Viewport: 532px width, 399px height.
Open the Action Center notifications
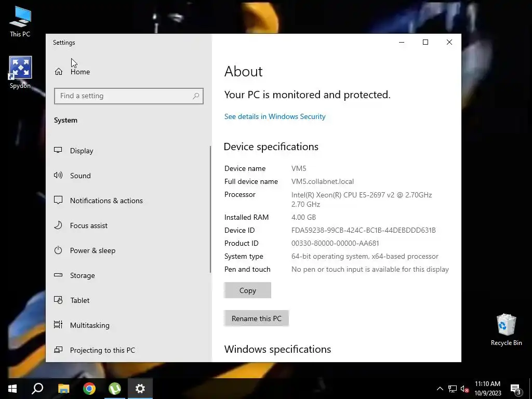pyautogui.click(x=516, y=389)
